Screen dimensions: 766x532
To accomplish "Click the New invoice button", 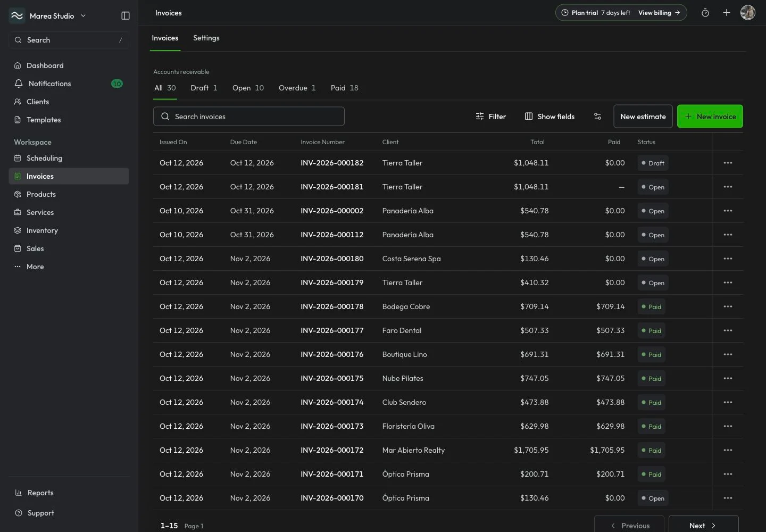I will [710, 117].
